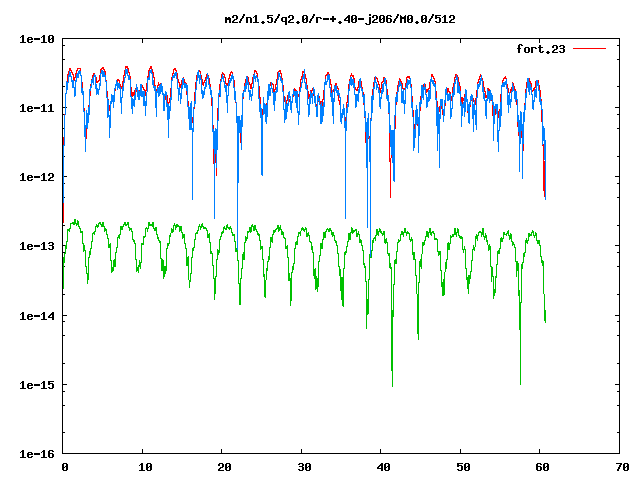Viewport: 640px width, 480px height.
Task: Click y-axis label 1e-11
Action: [x=37, y=108]
